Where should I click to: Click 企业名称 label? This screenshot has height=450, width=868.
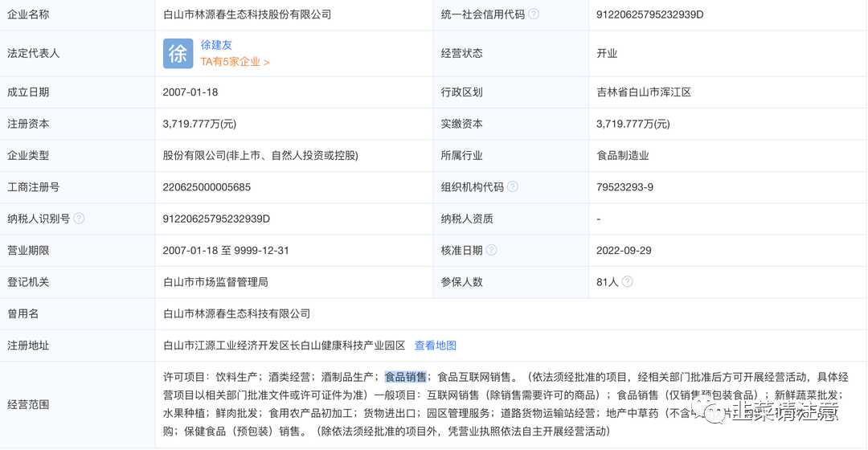28,14
